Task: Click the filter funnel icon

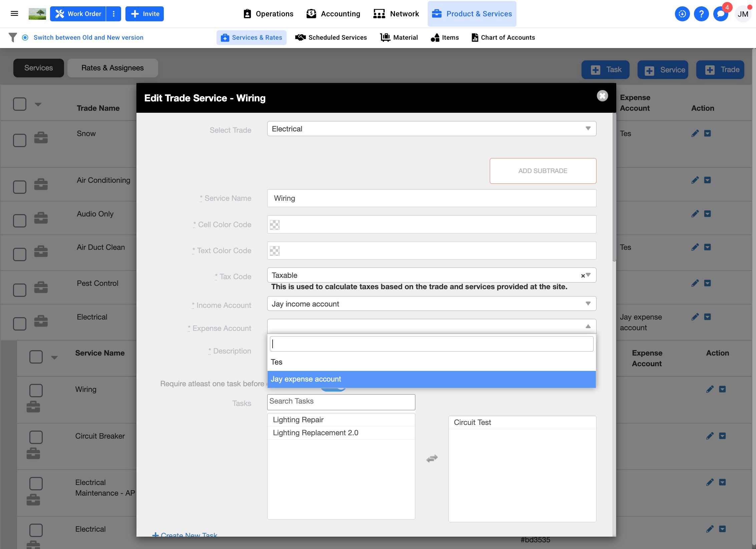Action: (13, 37)
